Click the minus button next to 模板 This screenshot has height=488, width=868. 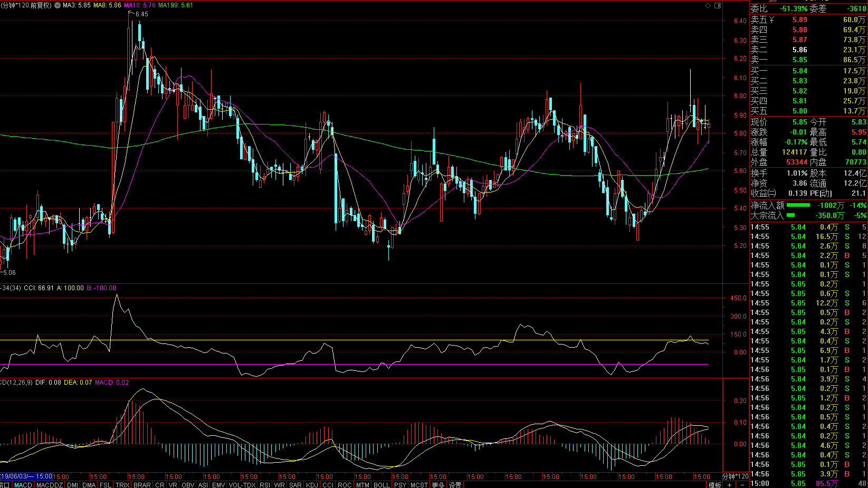tap(742, 485)
